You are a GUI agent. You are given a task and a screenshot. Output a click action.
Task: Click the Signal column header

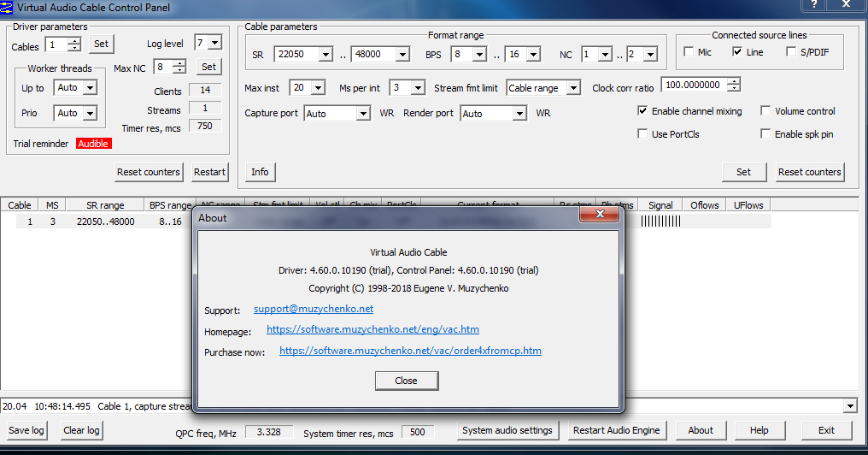pyautogui.click(x=660, y=205)
